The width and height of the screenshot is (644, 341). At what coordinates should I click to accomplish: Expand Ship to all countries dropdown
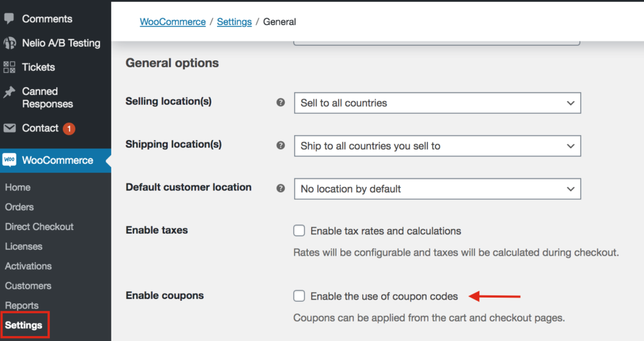point(437,146)
